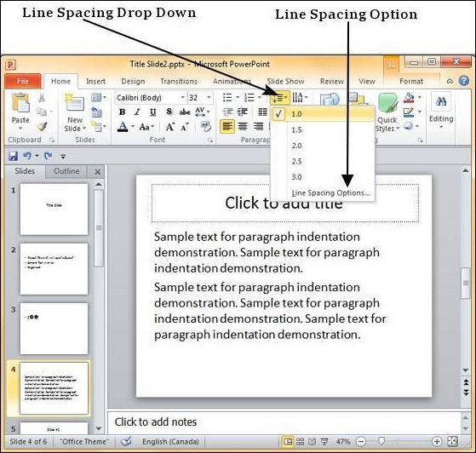Open the Font size 32 dropdown
Image resolution: width=476 pixels, height=453 pixels.
[x=209, y=97]
